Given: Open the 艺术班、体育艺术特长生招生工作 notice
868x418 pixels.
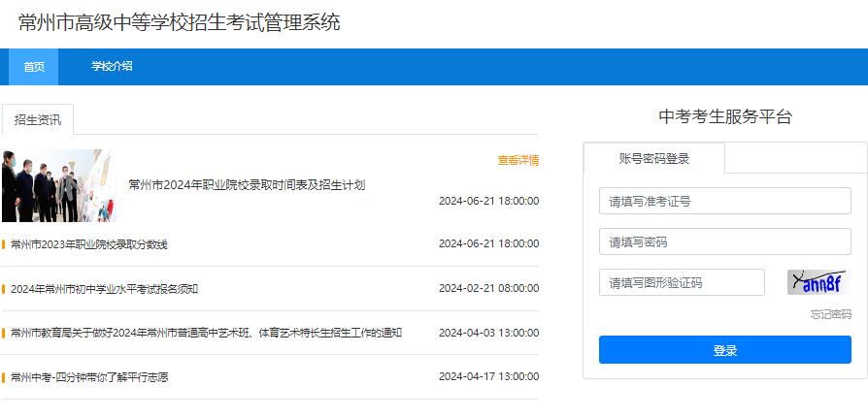Looking at the screenshot, I should tap(206, 333).
